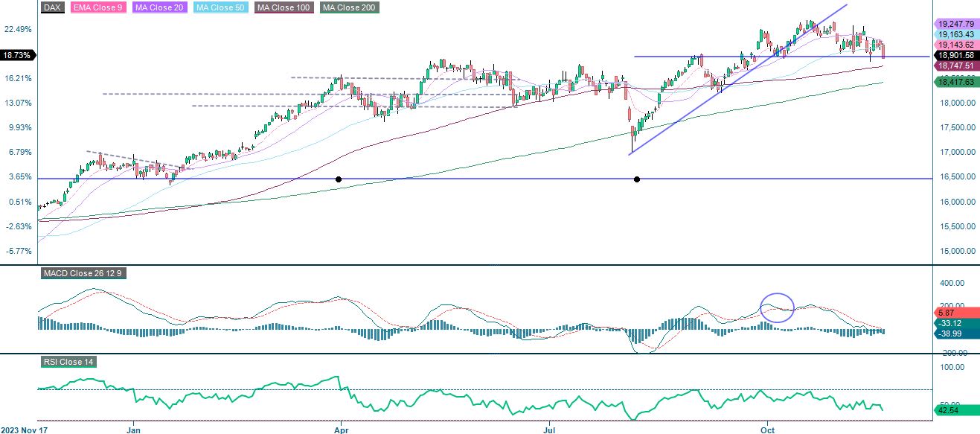This screenshot has width=980, height=434.
Task: Toggle the pink 19,143.62 EMA price tag
Action: tap(955, 45)
